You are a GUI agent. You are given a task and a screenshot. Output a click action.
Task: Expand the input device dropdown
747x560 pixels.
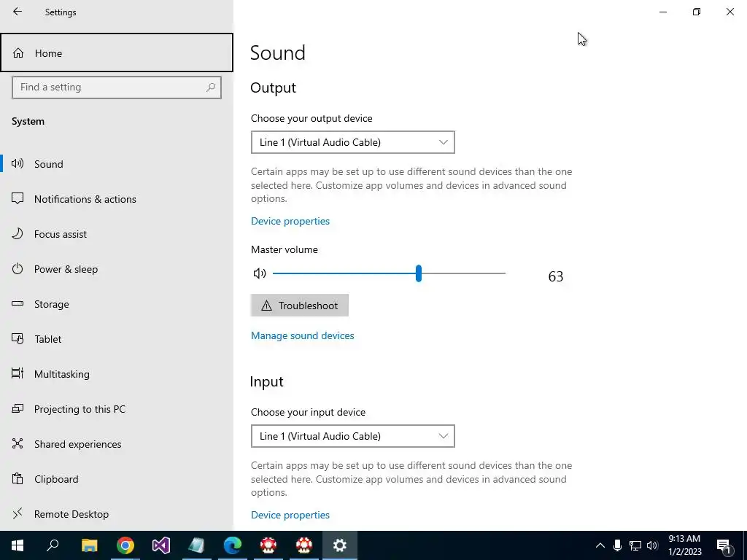coord(353,436)
